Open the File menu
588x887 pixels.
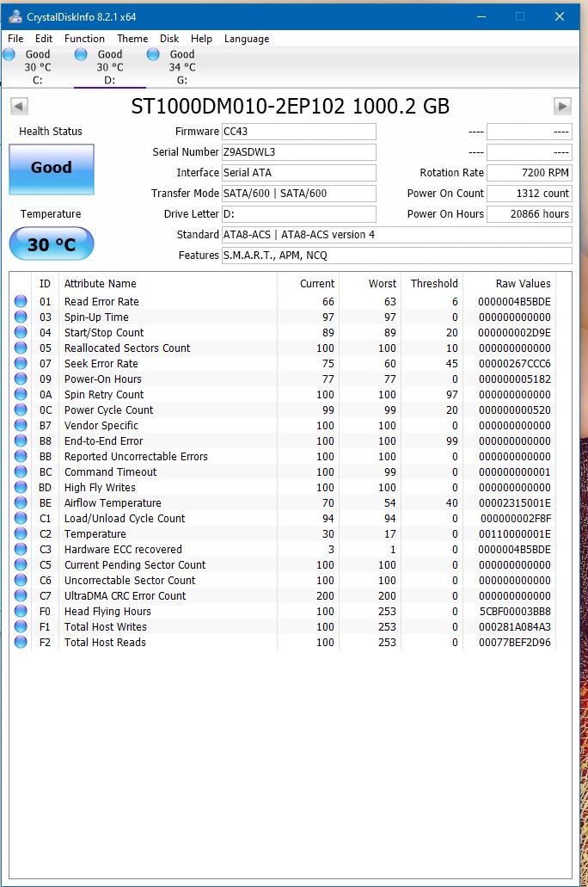tap(15, 39)
